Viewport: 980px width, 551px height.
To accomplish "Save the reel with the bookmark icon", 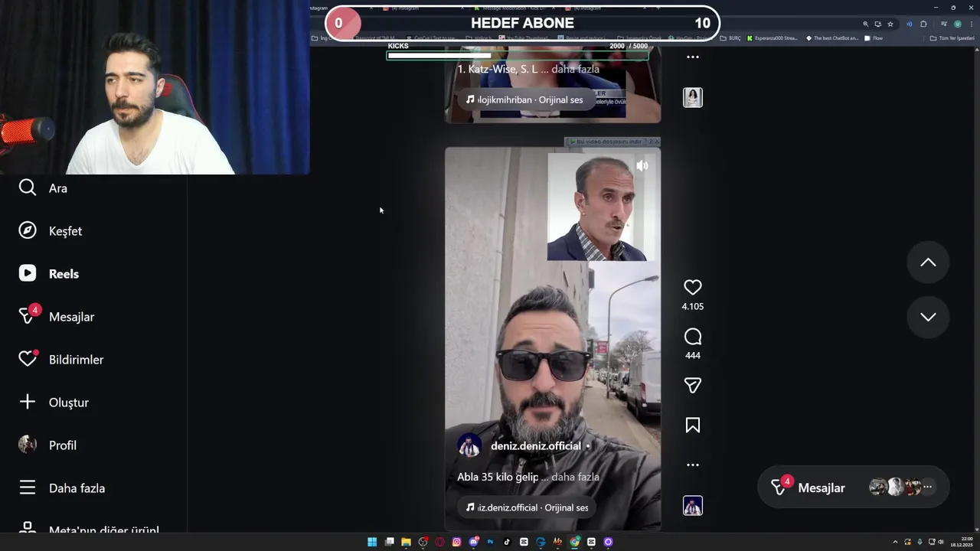I will 692,425.
